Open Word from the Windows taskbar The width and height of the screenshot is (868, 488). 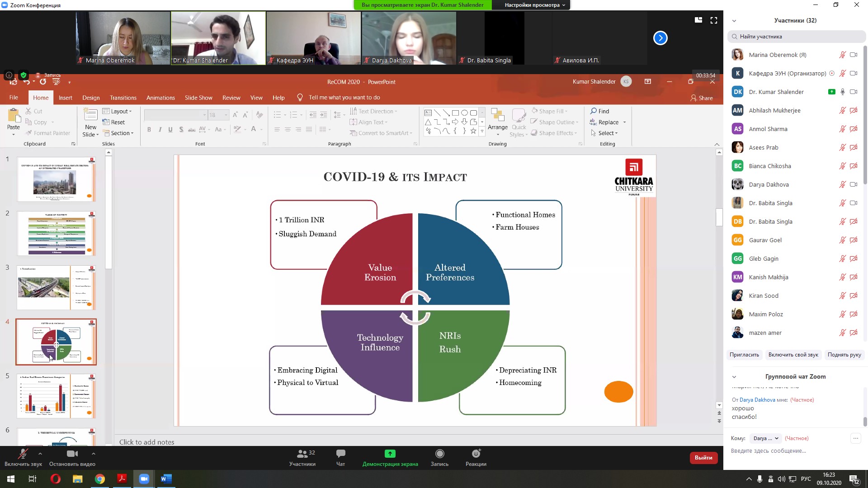(x=166, y=479)
